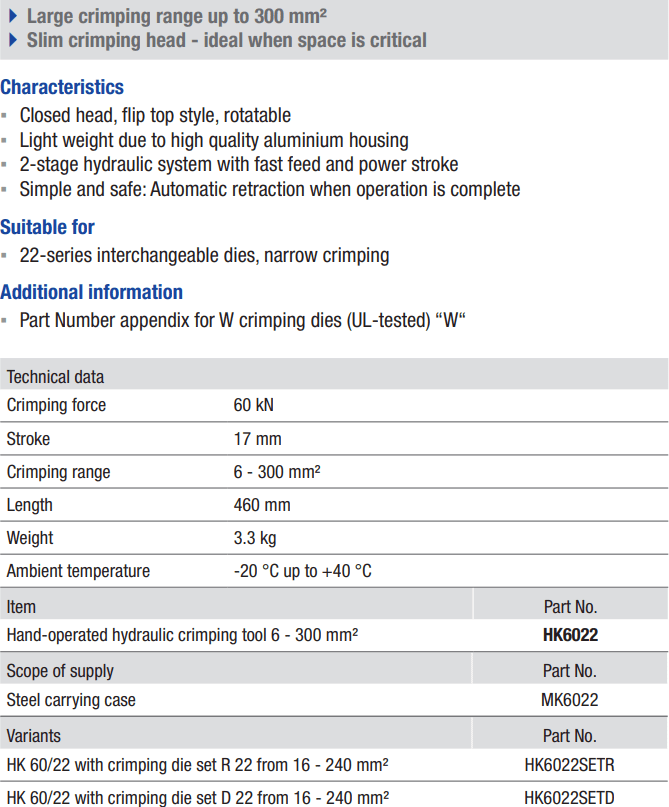Click the ambient temperature range value
Screen dimensions: 669x807
coord(302,571)
